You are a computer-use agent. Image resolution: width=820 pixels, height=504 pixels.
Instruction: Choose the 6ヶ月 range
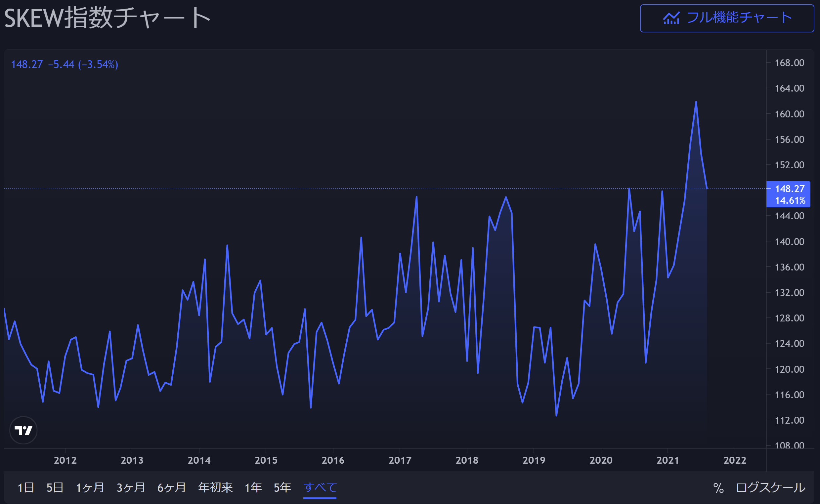(x=172, y=488)
